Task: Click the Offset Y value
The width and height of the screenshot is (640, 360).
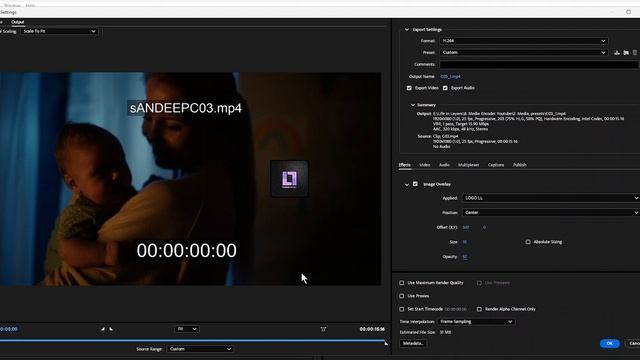Action: tap(484, 227)
